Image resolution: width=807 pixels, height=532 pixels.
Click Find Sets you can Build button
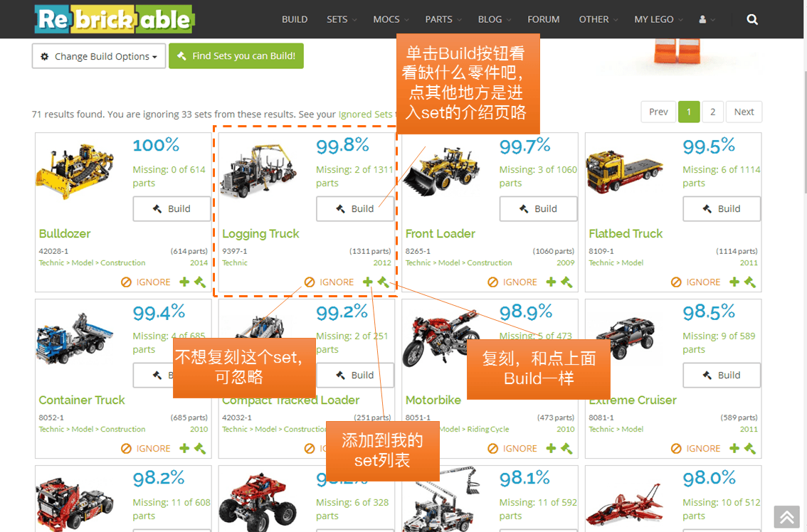[236, 55]
